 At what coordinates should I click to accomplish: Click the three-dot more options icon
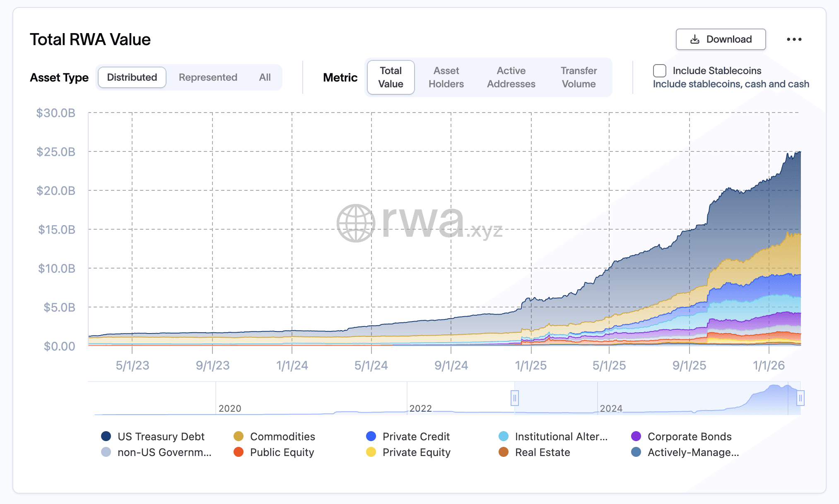click(794, 39)
